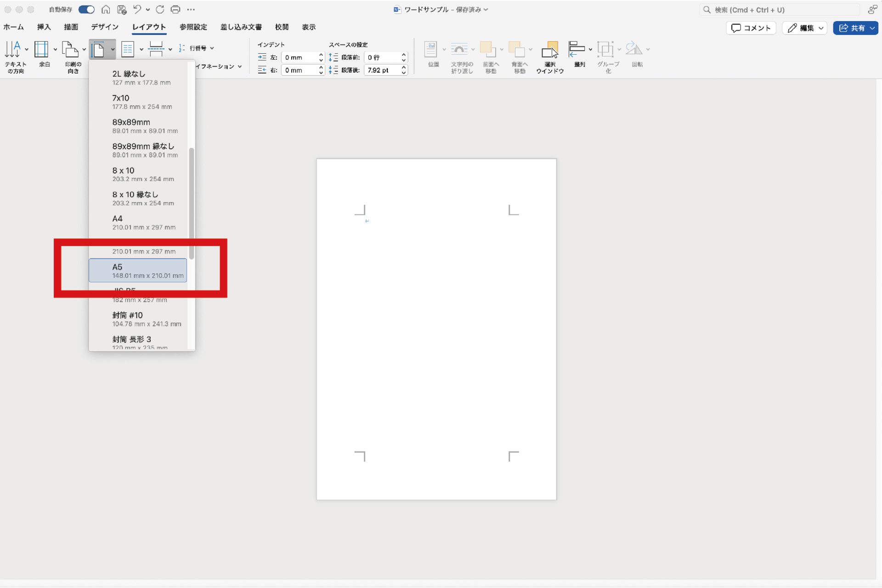Click the Columns layout icon
The height and width of the screenshot is (588, 882).
tap(128, 49)
